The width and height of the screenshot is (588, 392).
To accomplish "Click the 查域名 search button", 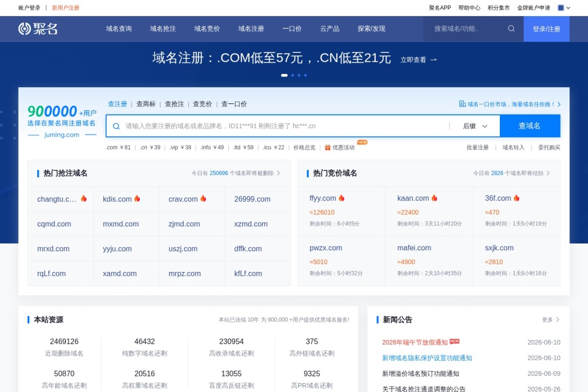I will click(530, 126).
